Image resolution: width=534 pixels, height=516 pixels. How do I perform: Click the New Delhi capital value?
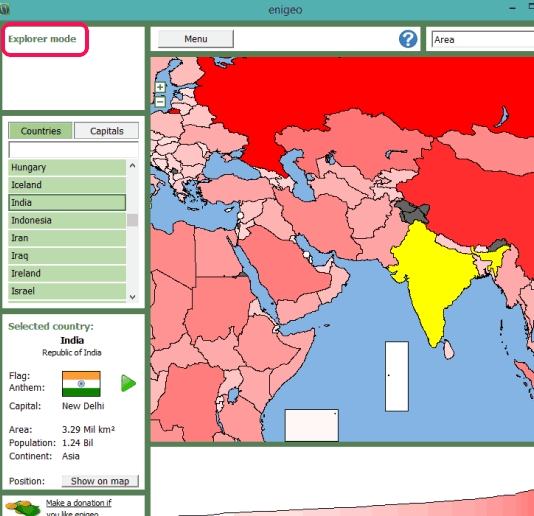tap(83, 406)
